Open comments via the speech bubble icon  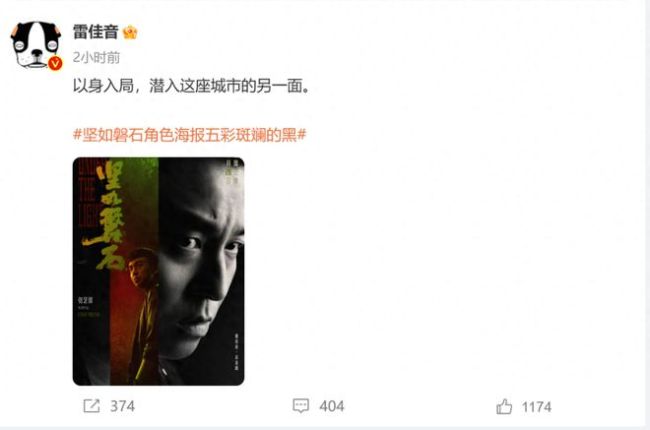coord(301,406)
